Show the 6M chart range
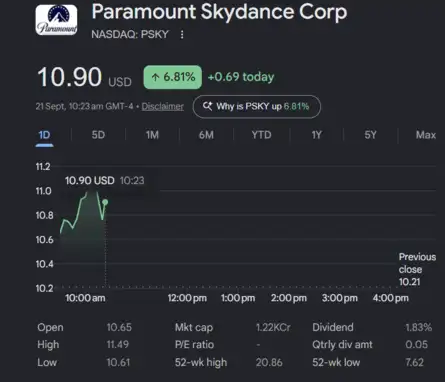445x382 pixels. pyautogui.click(x=206, y=135)
